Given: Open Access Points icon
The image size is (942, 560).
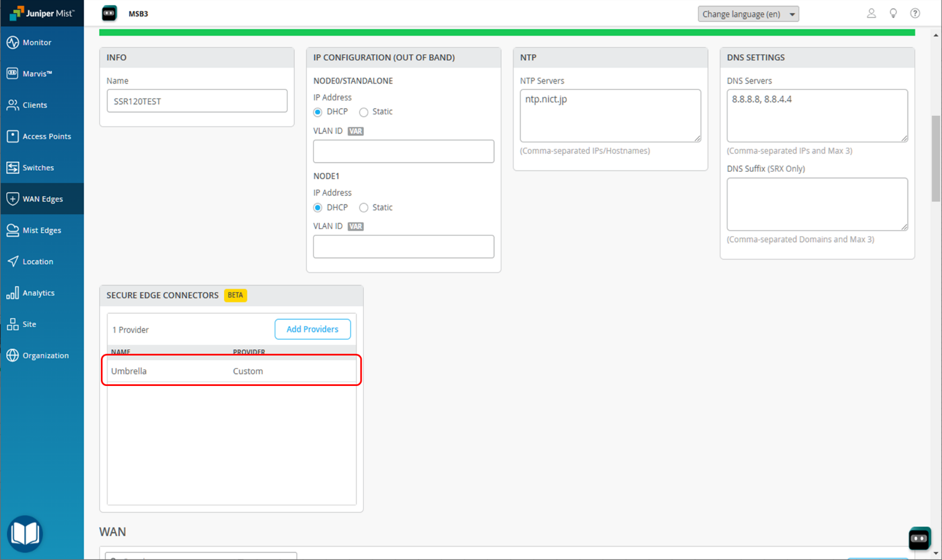Looking at the screenshot, I should 12,136.
